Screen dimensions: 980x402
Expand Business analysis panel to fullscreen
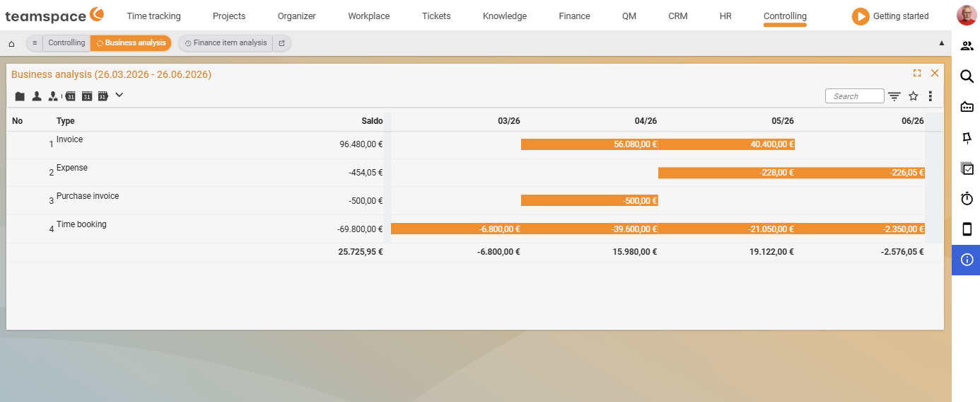click(x=917, y=73)
